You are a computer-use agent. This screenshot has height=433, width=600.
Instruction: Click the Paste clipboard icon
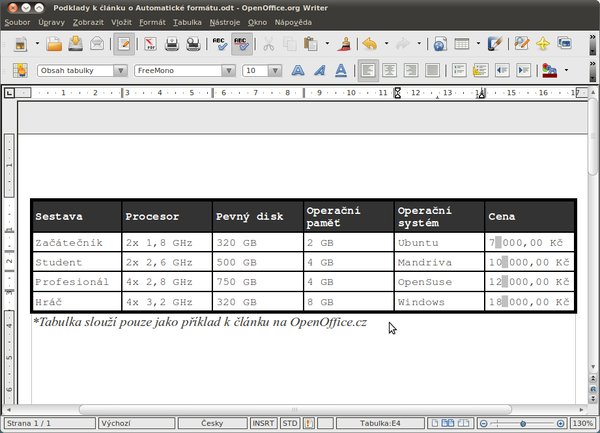coord(311,44)
